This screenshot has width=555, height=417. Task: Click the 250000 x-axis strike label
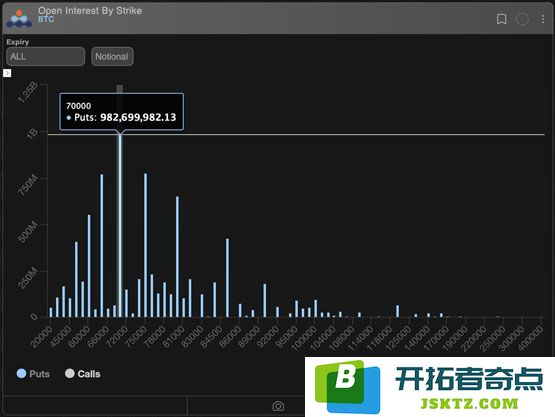pyautogui.click(x=493, y=338)
